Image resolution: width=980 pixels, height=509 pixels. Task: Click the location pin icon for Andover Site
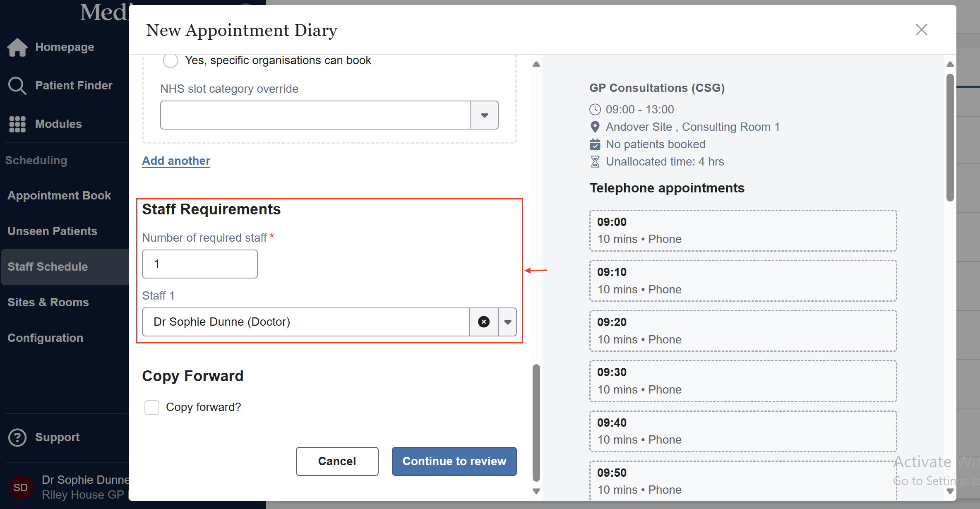595,127
